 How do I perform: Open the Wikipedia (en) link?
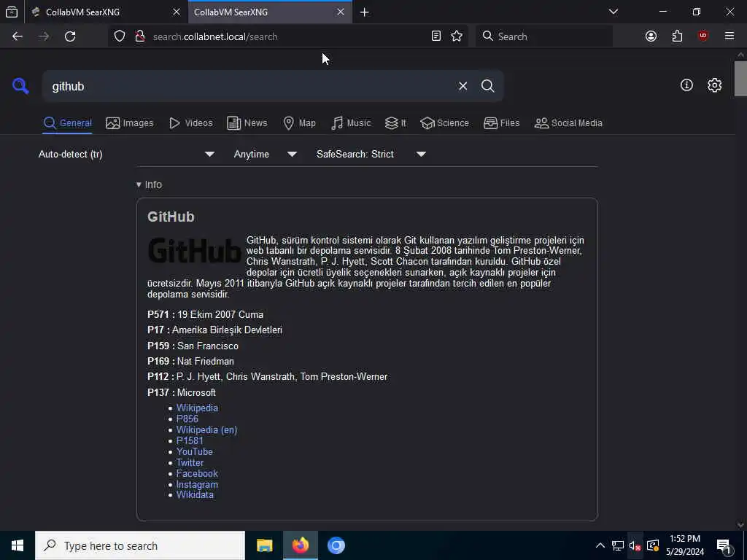click(x=206, y=430)
